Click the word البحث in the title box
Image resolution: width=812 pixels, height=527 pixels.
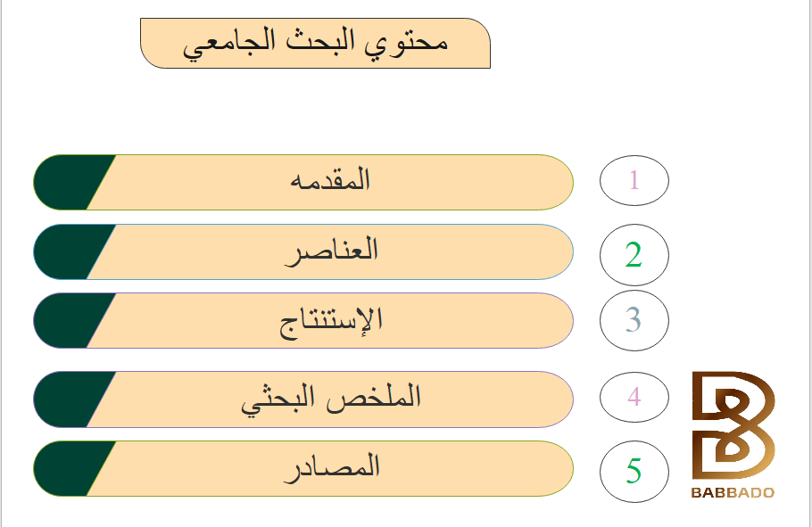(x=318, y=40)
